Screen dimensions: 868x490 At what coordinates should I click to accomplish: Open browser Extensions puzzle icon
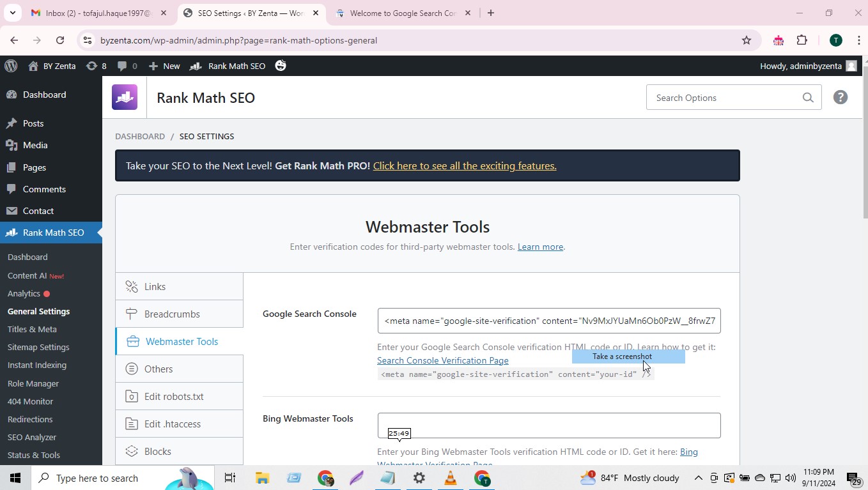pyautogui.click(x=802, y=40)
